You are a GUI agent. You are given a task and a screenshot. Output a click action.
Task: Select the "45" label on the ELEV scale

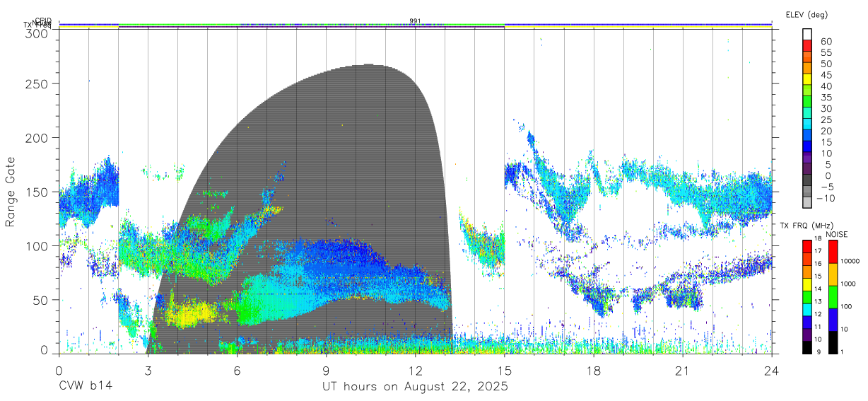tap(826, 74)
